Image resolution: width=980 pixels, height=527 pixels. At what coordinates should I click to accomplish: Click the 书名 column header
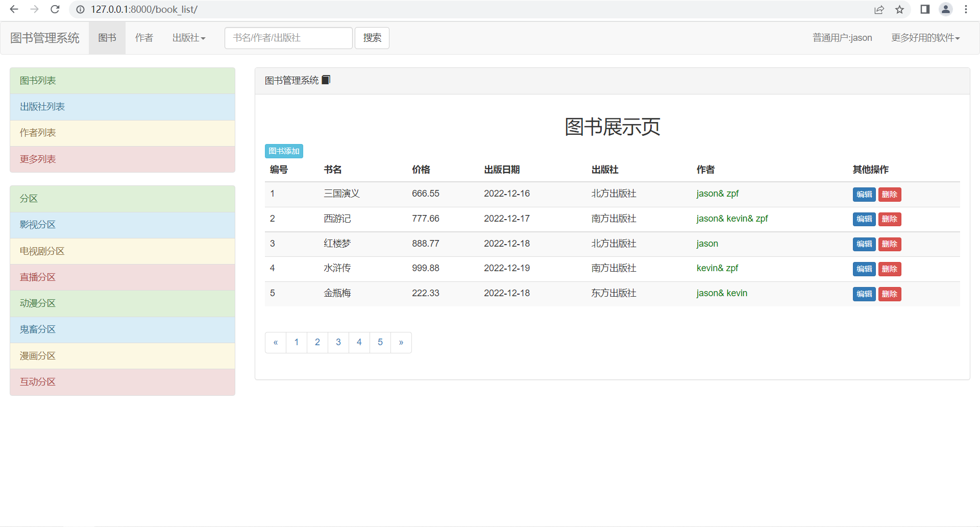coord(333,170)
